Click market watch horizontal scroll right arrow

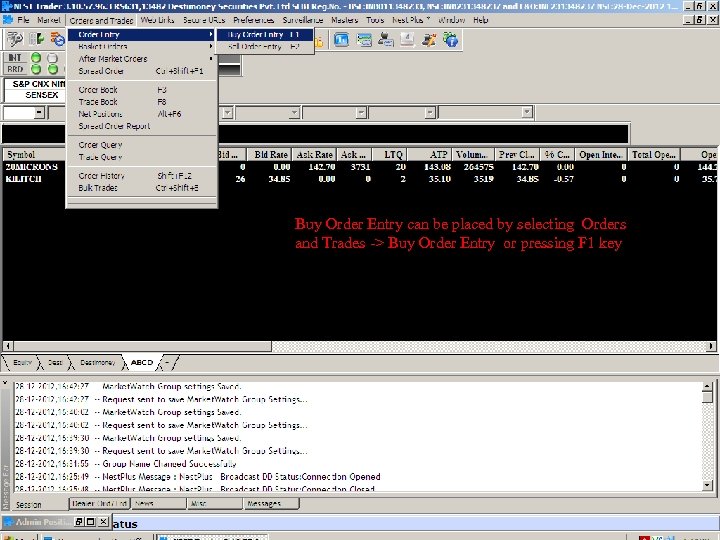pyautogui.click(x=711, y=346)
